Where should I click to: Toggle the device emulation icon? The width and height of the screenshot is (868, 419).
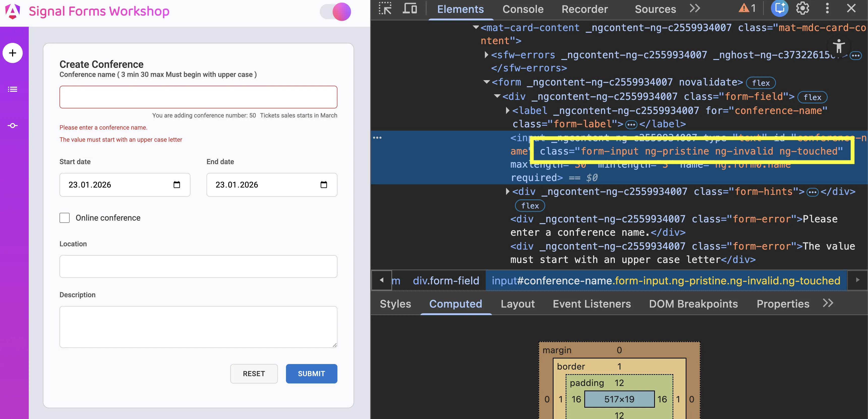pyautogui.click(x=409, y=8)
